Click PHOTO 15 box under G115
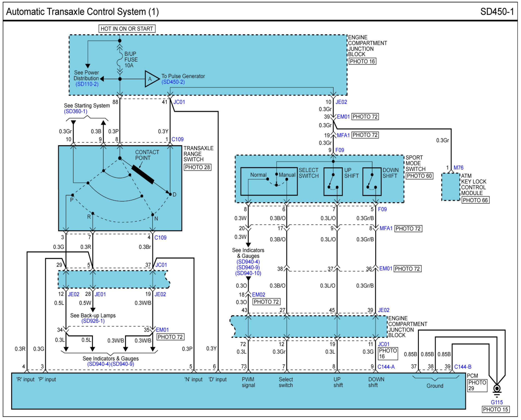This screenshot has height=420, width=521. [x=495, y=409]
